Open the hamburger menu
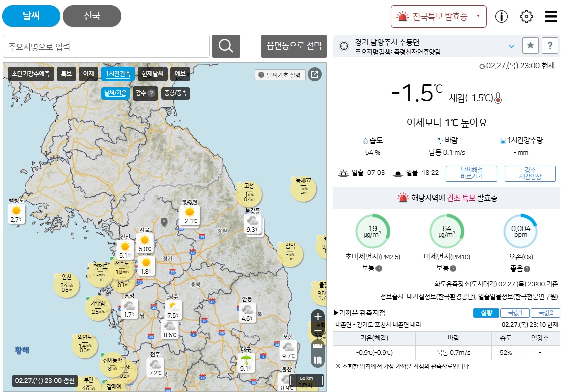This screenshot has height=392, width=564. 551,16
